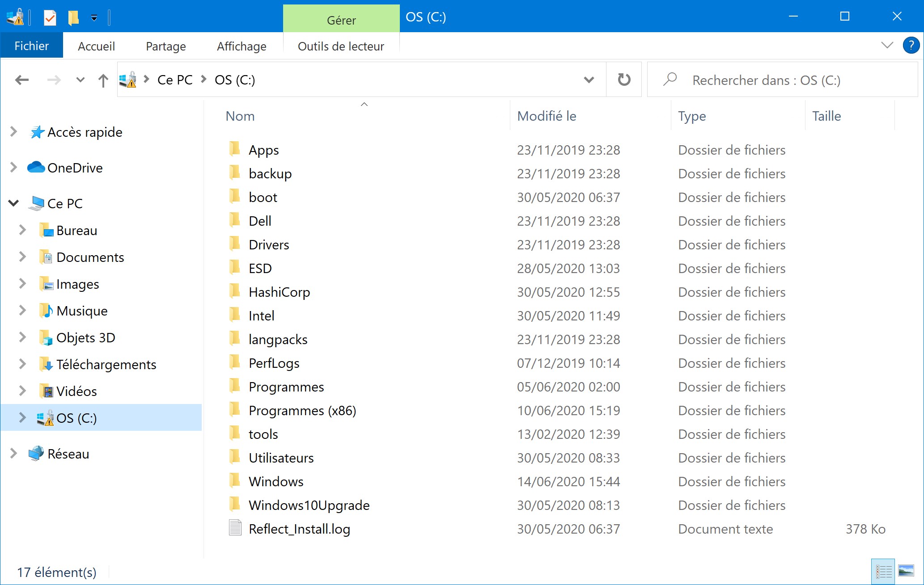
Task: Go forward with the right arrow
Action: point(54,80)
